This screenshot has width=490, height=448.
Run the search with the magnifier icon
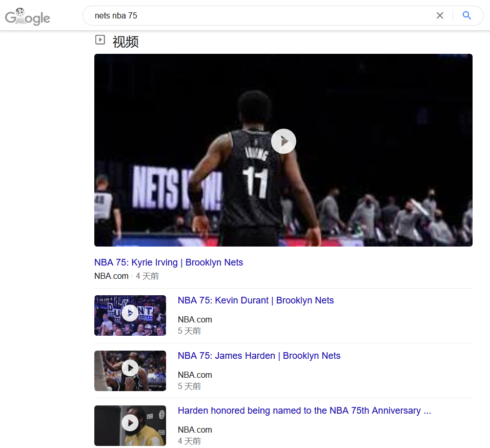click(x=466, y=15)
